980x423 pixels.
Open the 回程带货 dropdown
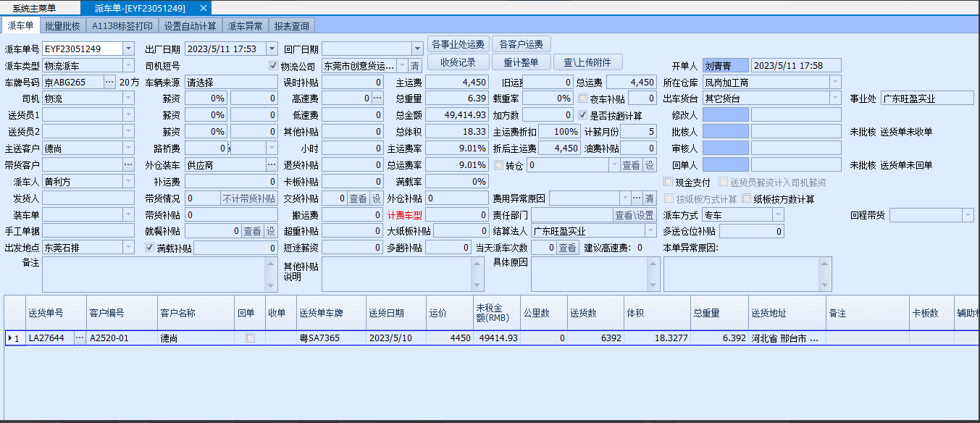968,215
